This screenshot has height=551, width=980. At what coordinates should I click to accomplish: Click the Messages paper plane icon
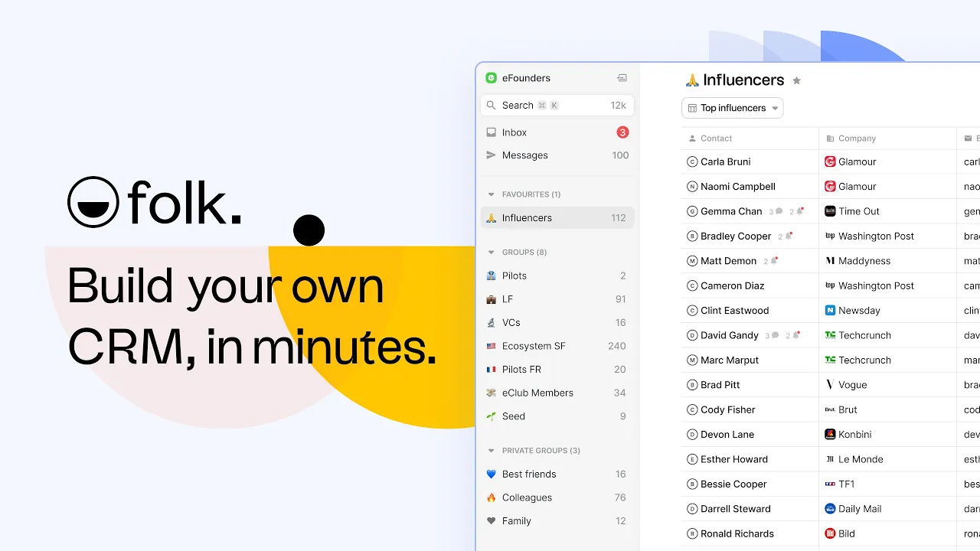coord(492,155)
